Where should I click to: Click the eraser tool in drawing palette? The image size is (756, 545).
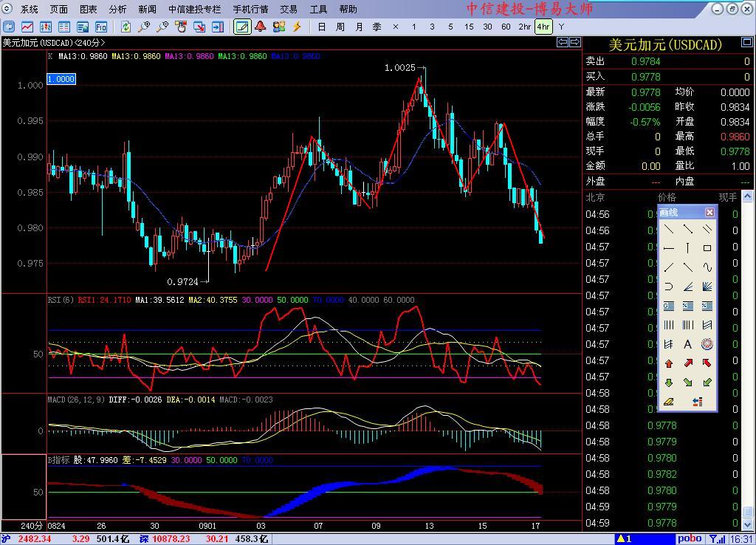(x=668, y=402)
